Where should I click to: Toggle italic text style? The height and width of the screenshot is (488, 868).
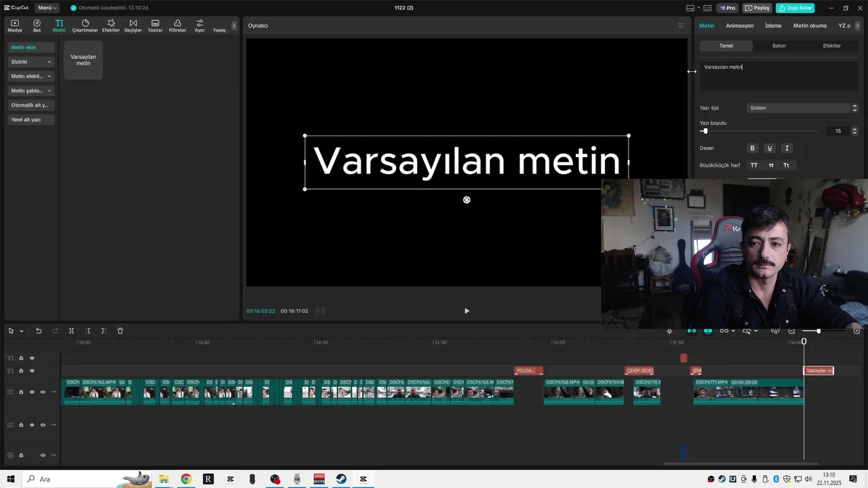787,148
